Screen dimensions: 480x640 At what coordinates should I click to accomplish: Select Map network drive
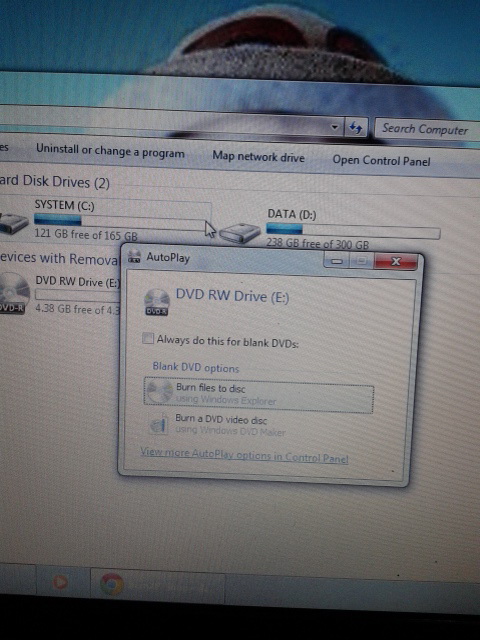[258, 156]
